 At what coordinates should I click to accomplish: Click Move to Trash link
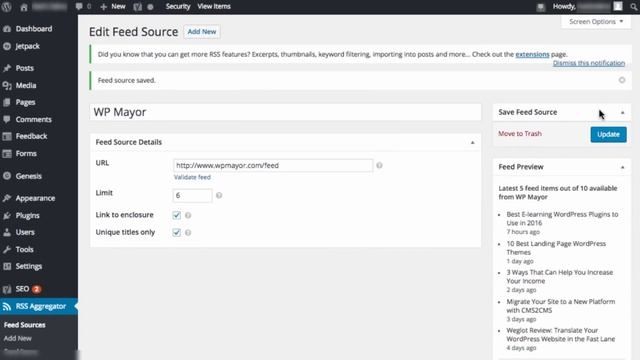(x=520, y=133)
